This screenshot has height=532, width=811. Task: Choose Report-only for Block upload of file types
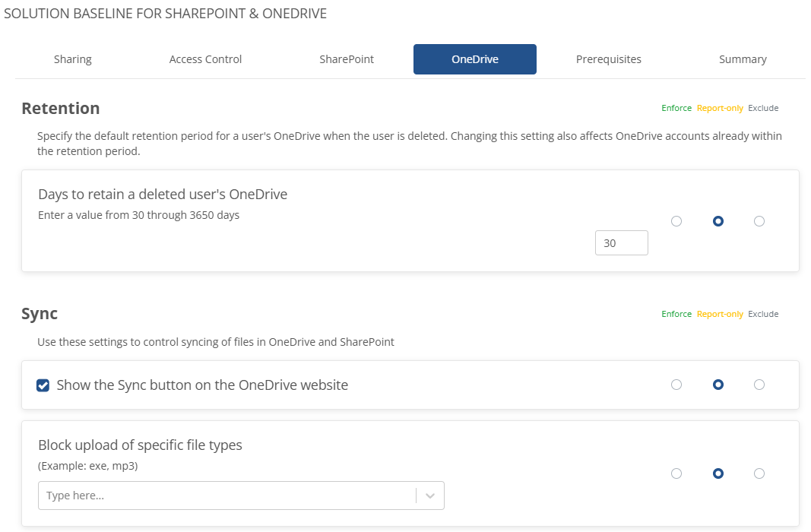click(718, 473)
